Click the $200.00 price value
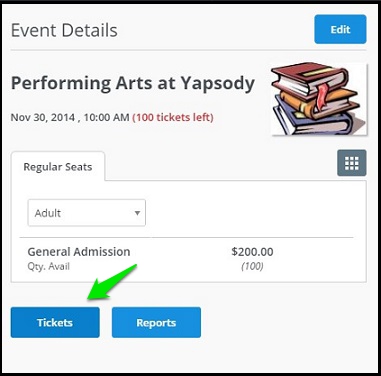381x376 pixels. [252, 252]
